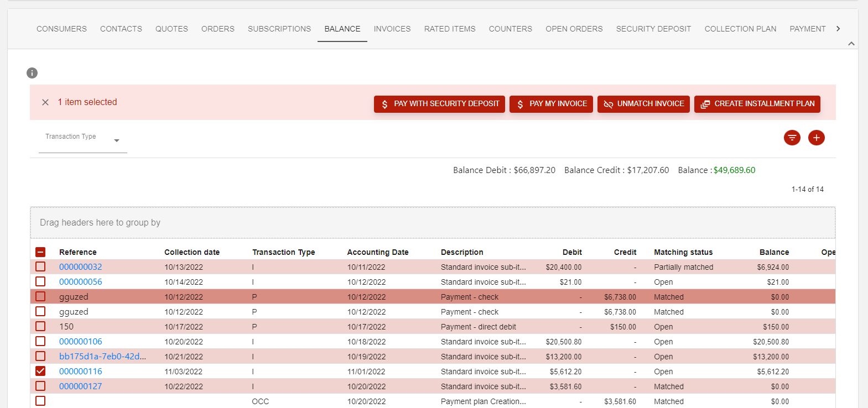This screenshot has width=868, height=408.
Task: Open the bb175d1a-7eb0-42d... reference link
Action: click(102, 357)
